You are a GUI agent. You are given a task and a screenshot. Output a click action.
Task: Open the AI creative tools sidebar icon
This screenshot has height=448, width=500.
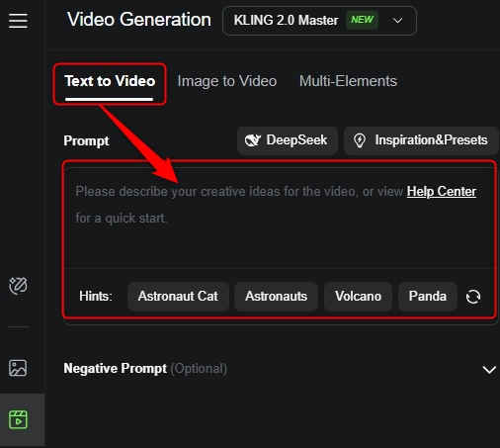18,286
